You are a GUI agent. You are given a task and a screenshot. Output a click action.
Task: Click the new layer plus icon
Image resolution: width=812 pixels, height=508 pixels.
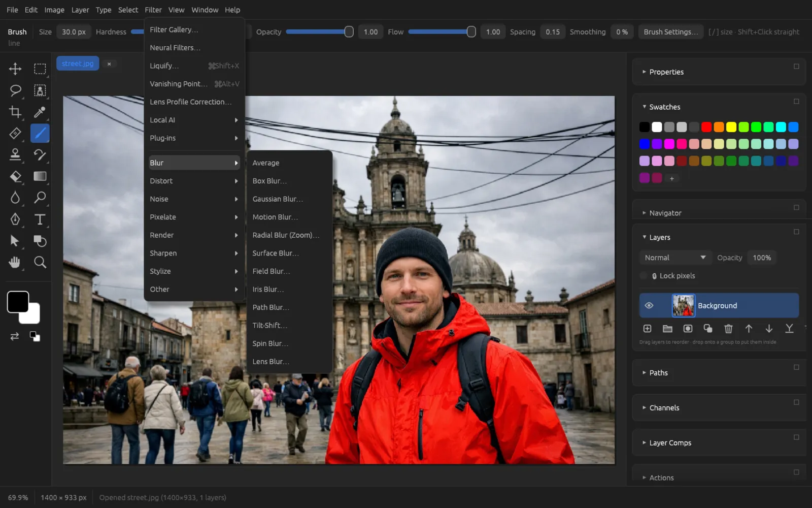[x=647, y=329]
